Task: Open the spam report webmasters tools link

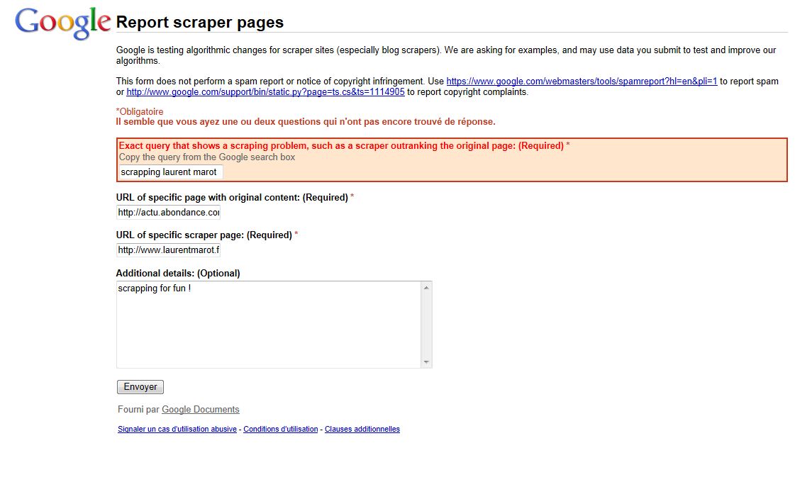Action: 582,82
